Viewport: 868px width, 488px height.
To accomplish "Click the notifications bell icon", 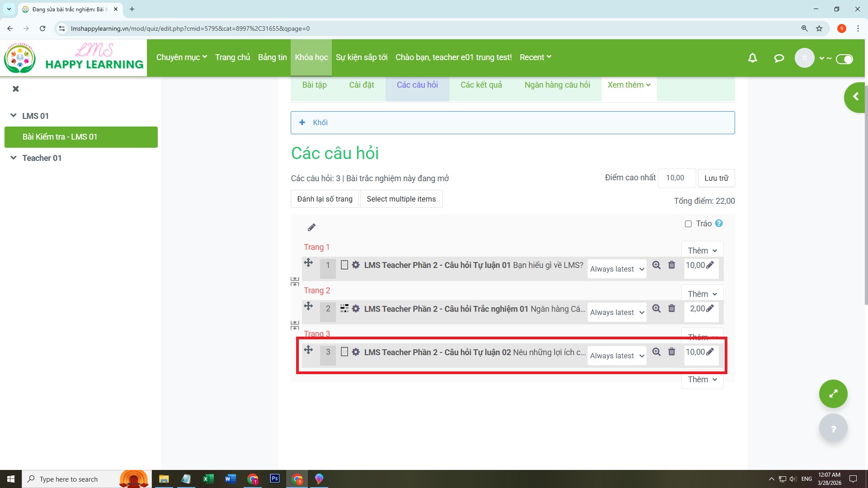I will (752, 58).
